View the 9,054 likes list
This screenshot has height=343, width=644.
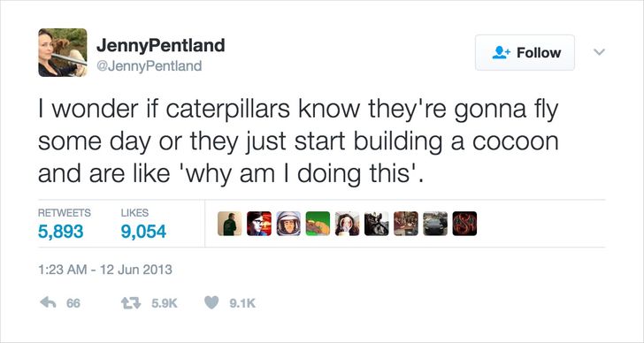tap(143, 224)
